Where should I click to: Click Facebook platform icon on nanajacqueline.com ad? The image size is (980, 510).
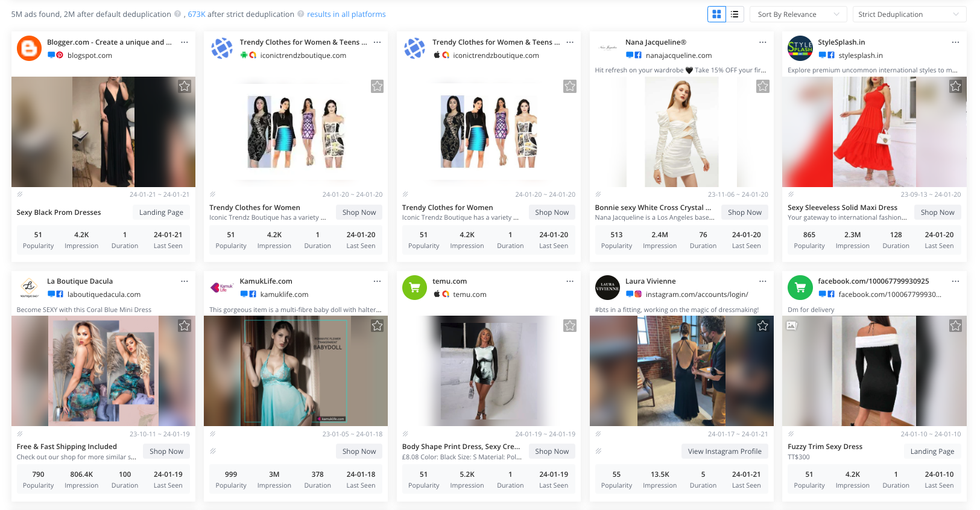coord(638,55)
